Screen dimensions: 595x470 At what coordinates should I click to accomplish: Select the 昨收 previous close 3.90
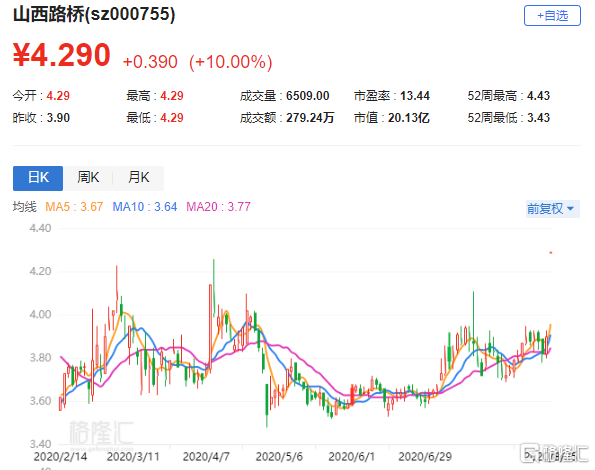point(58,118)
